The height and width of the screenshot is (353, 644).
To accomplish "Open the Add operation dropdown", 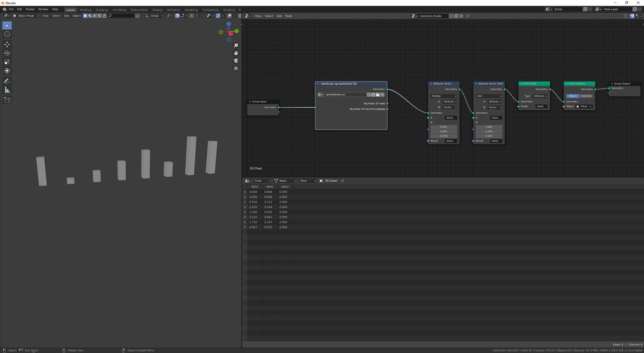I will [x=489, y=96].
